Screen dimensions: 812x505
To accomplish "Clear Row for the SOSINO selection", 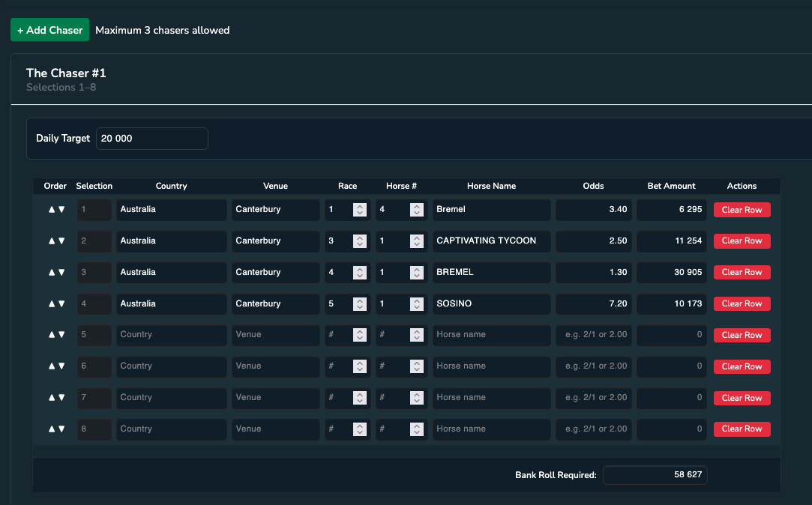I will [742, 303].
